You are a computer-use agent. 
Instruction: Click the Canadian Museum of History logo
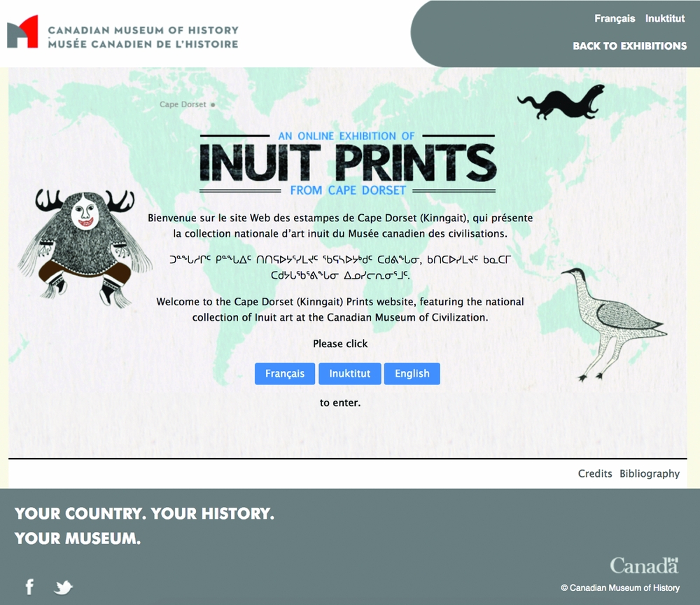click(x=22, y=32)
